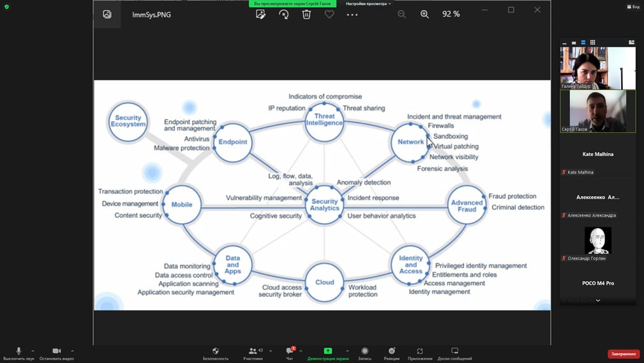The height and width of the screenshot is (363, 644).
Task: Stop camera via Остановить видео
Action: click(x=57, y=353)
